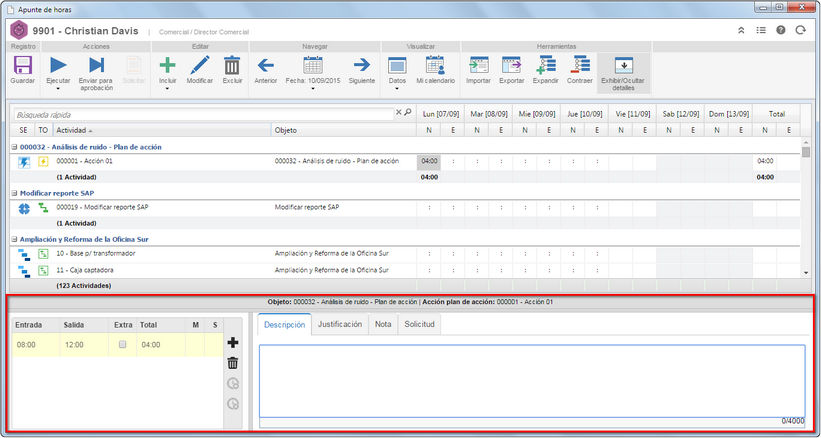Refresh using the reload icon
Viewport: 821px width, 438px height.
coord(801,30)
